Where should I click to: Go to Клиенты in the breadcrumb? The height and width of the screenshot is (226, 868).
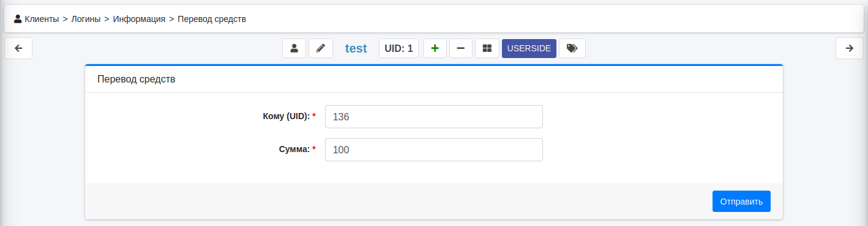pyautogui.click(x=42, y=19)
